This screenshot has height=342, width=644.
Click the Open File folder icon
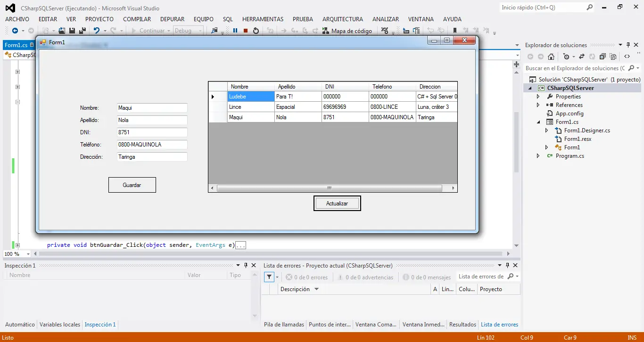pyautogui.click(x=62, y=31)
